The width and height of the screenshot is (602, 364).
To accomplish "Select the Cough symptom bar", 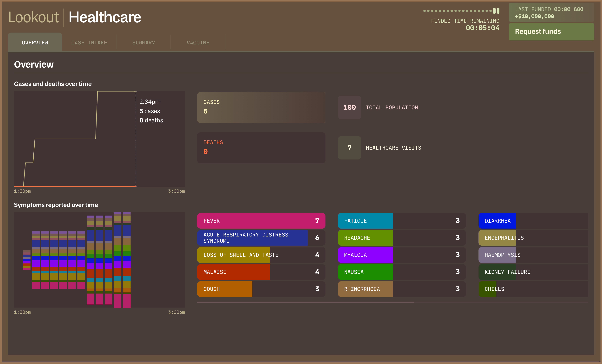I will pos(261,289).
